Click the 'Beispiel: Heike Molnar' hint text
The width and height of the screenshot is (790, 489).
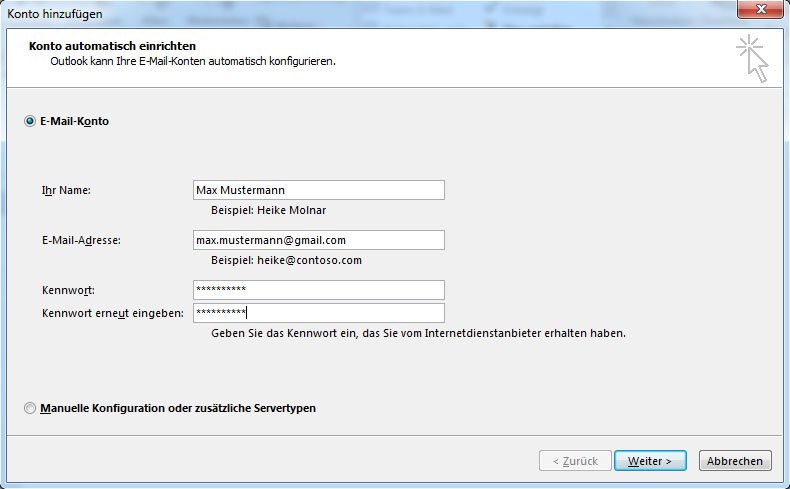269,210
